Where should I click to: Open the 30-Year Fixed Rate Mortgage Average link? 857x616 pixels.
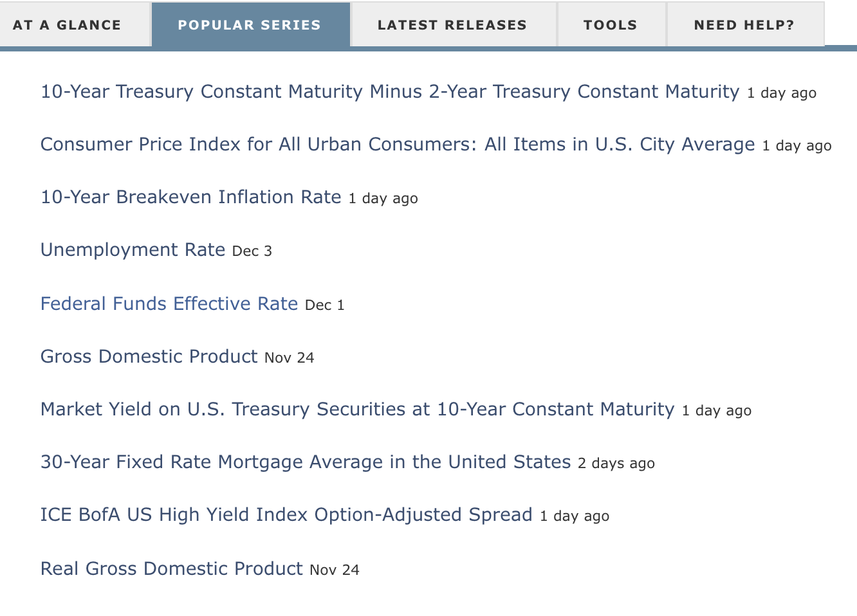(x=306, y=462)
